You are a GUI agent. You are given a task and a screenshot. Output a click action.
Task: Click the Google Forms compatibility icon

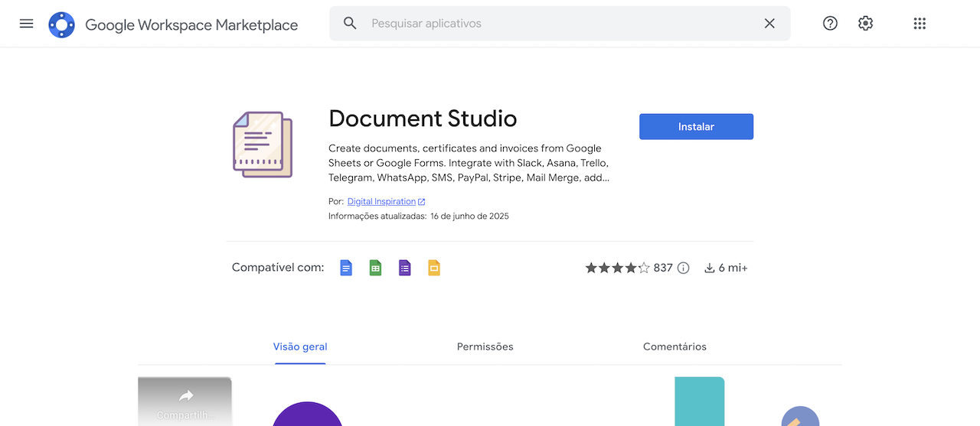point(405,268)
